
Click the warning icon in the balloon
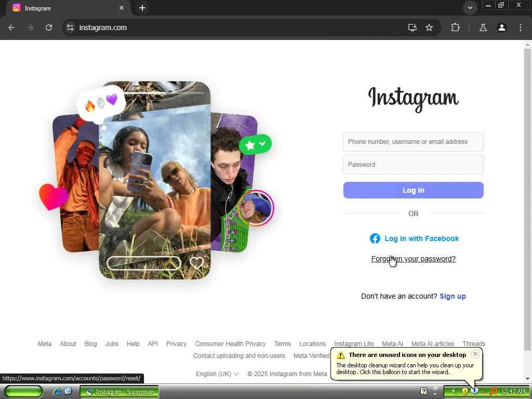pos(341,355)
